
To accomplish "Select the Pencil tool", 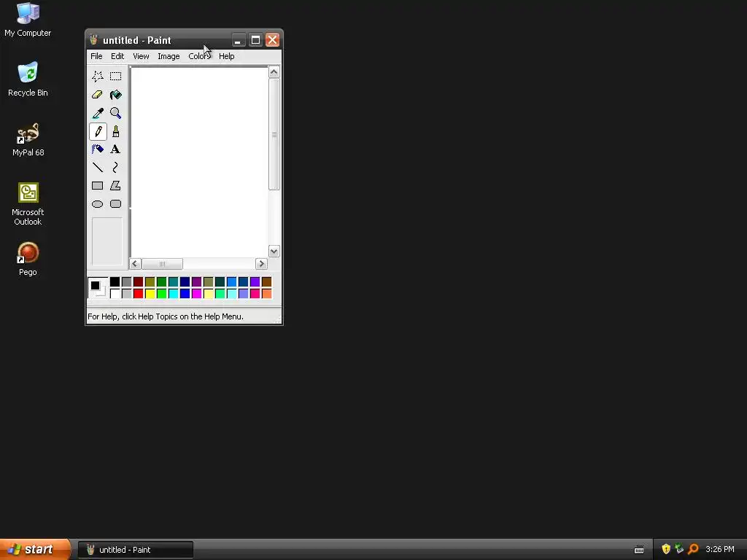I will point(98,131).
